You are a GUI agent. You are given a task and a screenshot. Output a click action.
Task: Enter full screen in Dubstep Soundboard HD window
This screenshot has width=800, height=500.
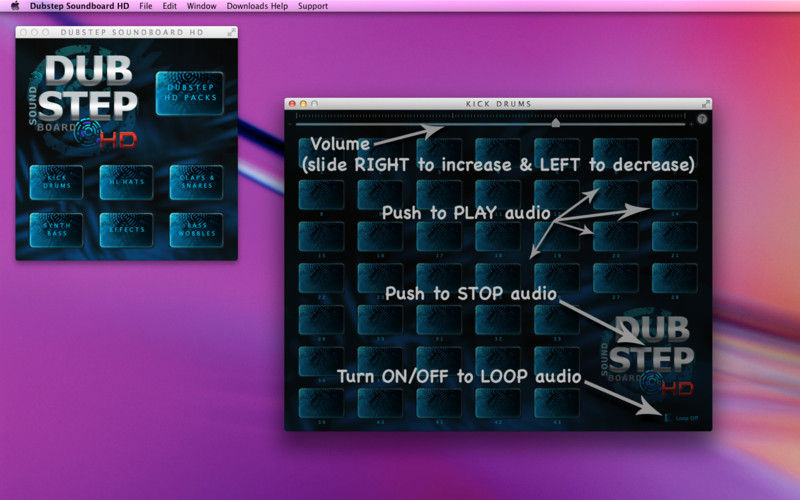(x=231, y=32)
